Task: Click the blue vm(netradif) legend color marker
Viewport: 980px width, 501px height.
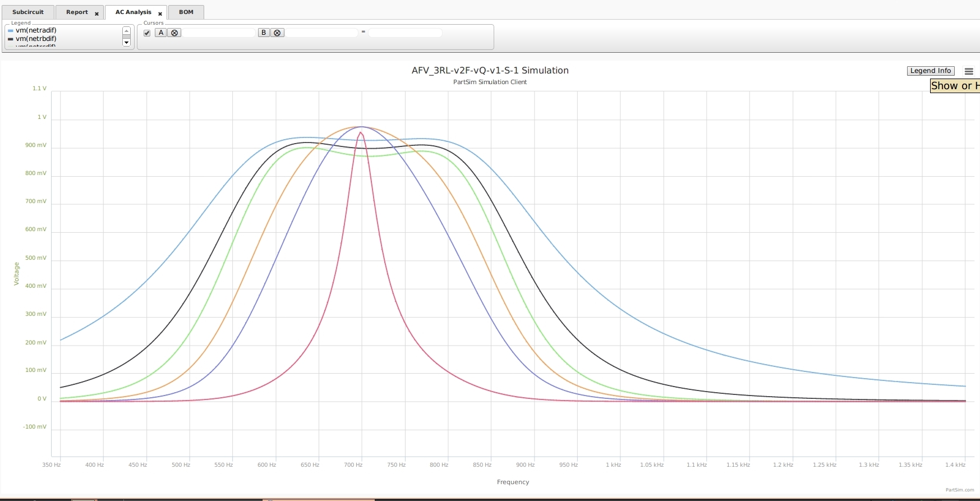Action: [x=11, y=31]
